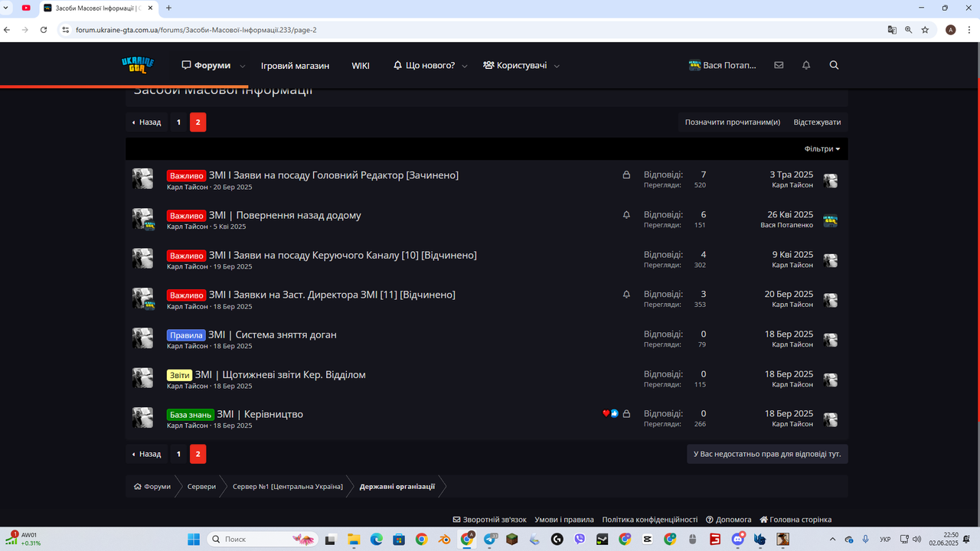Open new browser tab with plus
Screen dimensions: 980x551
pos(168,8)
